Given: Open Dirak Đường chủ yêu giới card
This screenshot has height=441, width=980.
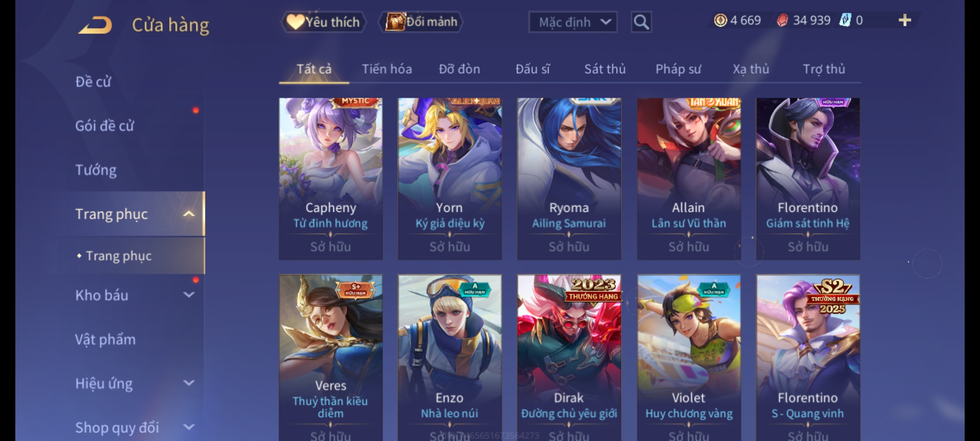Looking at the screenshot, I should coord(569,357).
